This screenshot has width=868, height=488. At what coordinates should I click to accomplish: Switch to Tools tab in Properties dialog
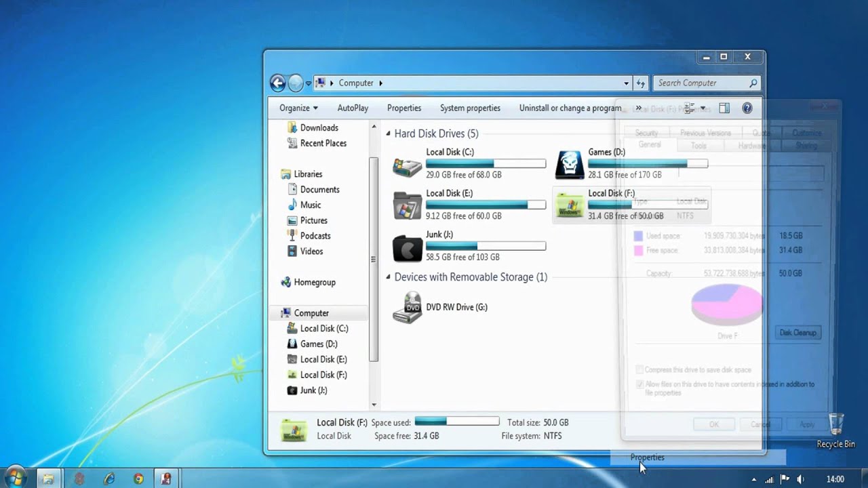pyautogui.click(x=698, y=146)
